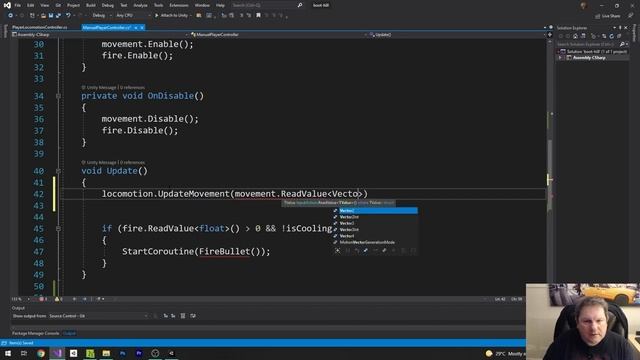This screenshot has width=640, height=360.
Task: Click the Navigate Backward toolbar icon
Action: pos(11,16)
